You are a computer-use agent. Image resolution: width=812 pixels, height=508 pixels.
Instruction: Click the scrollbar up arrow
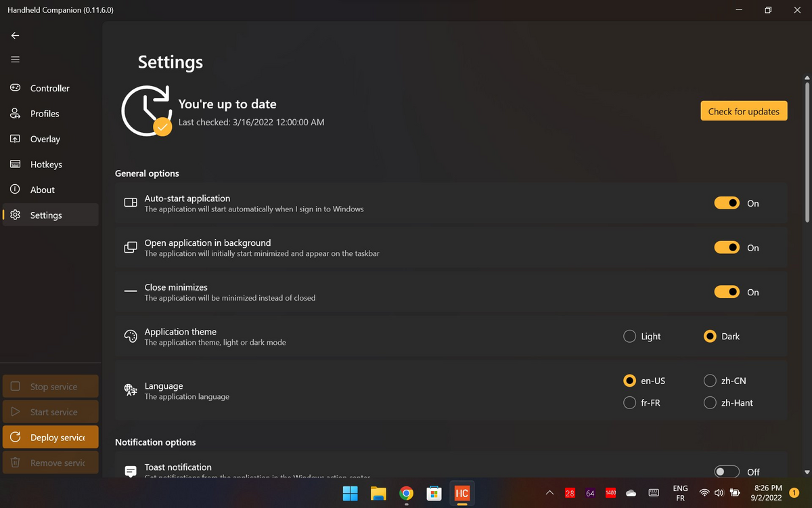[x=807, y=77]
